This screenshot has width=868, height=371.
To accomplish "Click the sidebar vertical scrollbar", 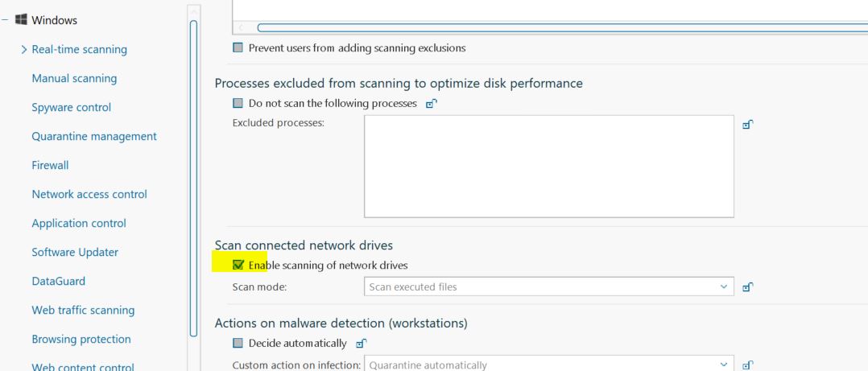I will pos(193,177).
